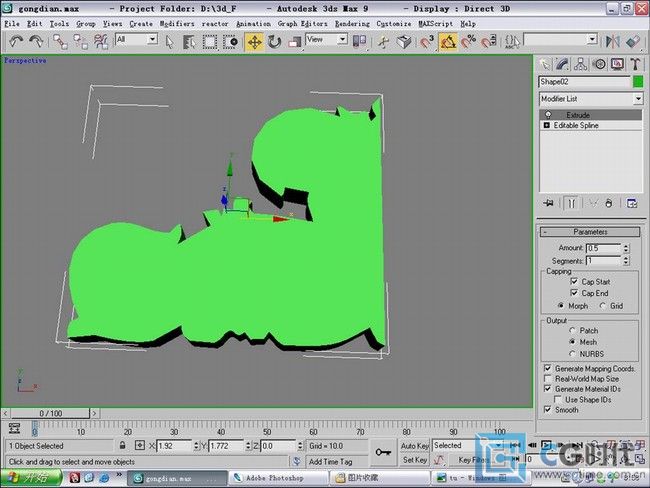Open the Graph Editors menu
The width and height of the screenshot is (650, 488).
(303, 24)
